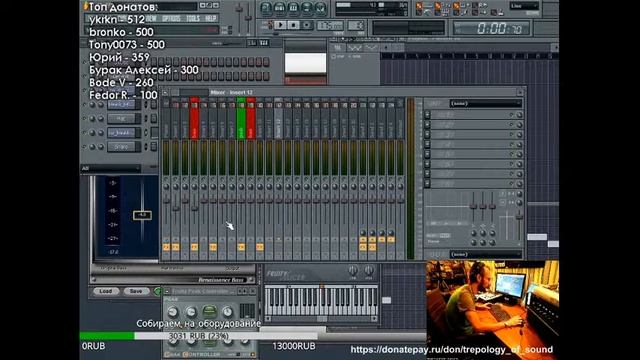Screen dimensions: 640x360
Task: Open the TOOLS menu
Action: tap(193, 19)
